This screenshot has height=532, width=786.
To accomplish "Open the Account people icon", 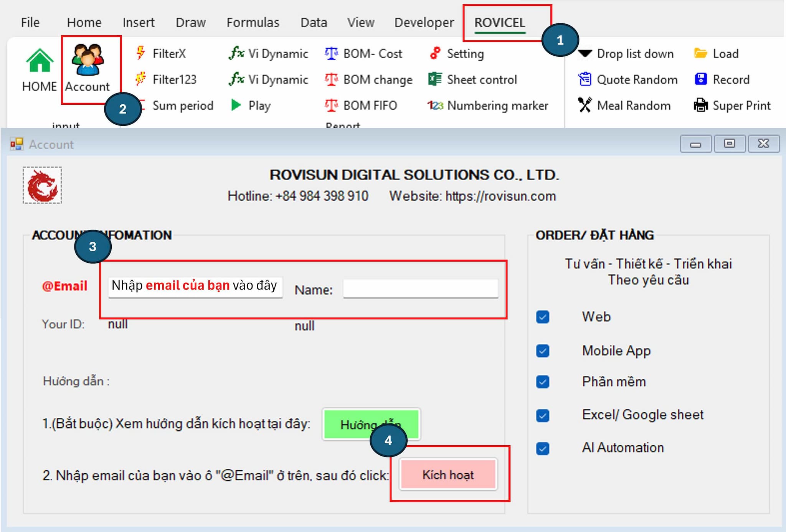I will [88, 60].
